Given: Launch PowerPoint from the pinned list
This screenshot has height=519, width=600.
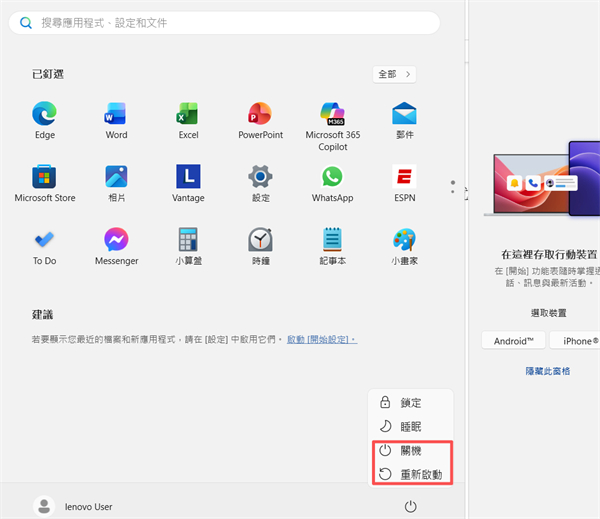Looking at the screenshot, I should click(260, 121).
